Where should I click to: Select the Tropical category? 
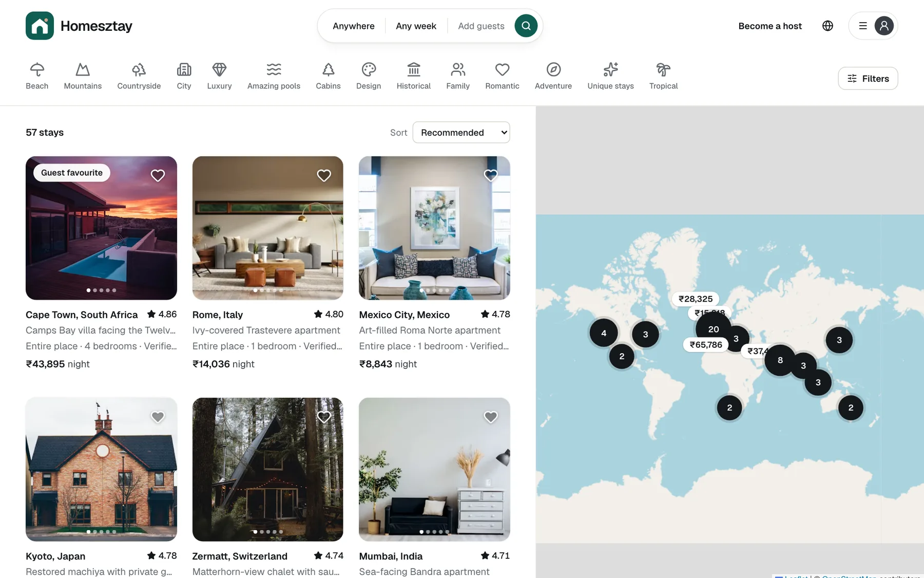663,76
